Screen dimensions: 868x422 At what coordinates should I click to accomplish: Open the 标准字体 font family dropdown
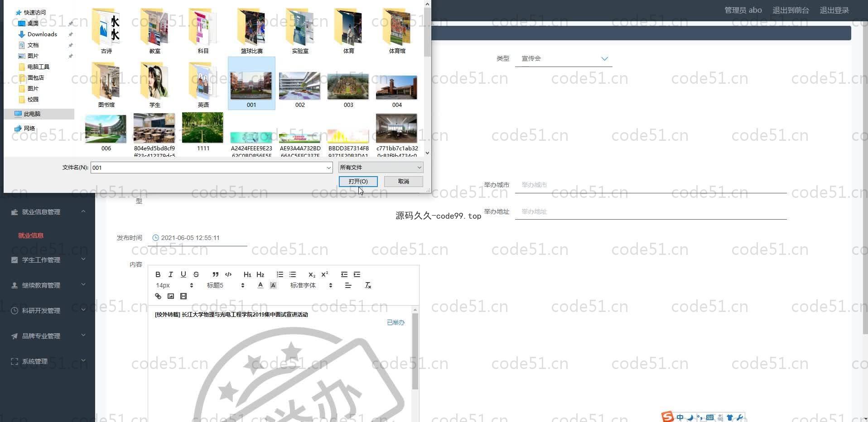[x=311, y=285]
